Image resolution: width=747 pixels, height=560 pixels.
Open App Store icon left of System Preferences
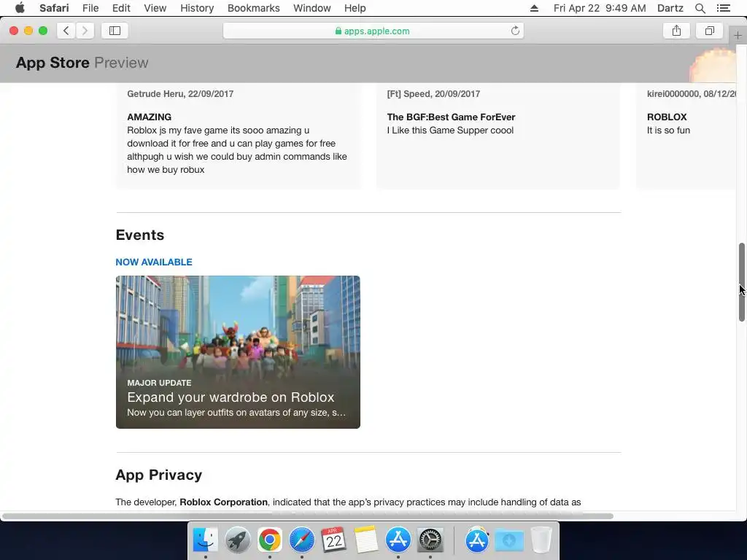coord(398,540)
